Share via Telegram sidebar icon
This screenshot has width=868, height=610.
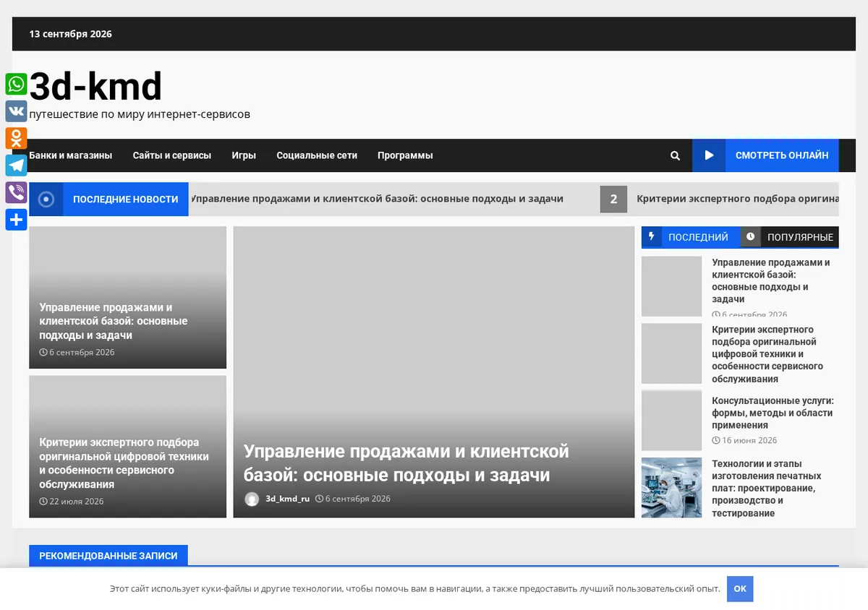(16, 166)
